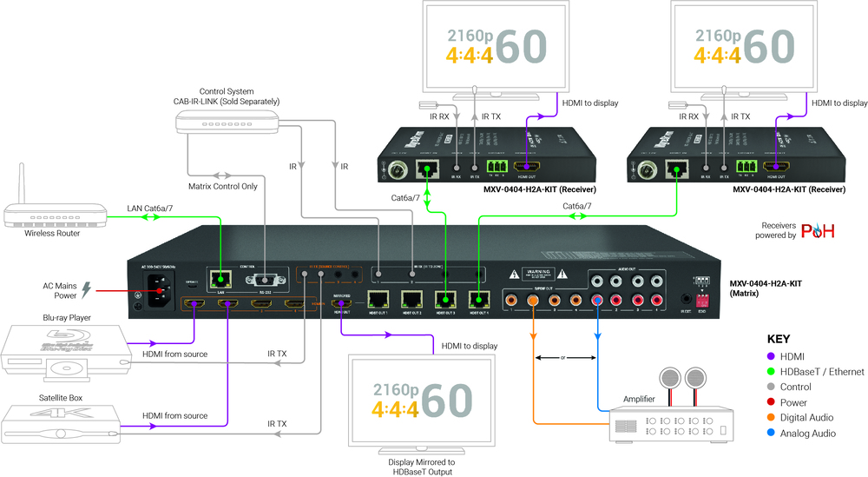The image size is (868, 477).
Task: Click the right warning triangle on matrix
Action: pyautogui.click(x=562, y=274)
